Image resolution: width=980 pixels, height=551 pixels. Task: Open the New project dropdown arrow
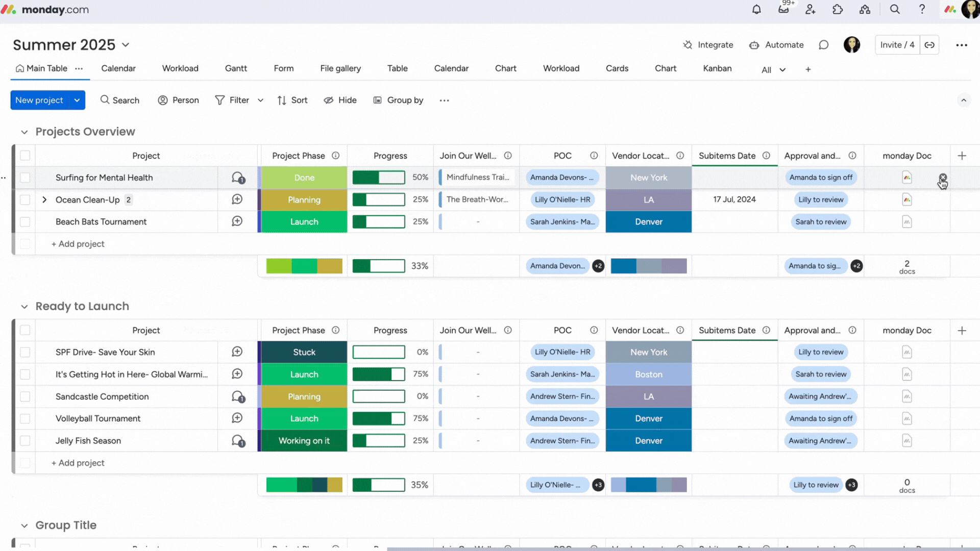[77, 100]
